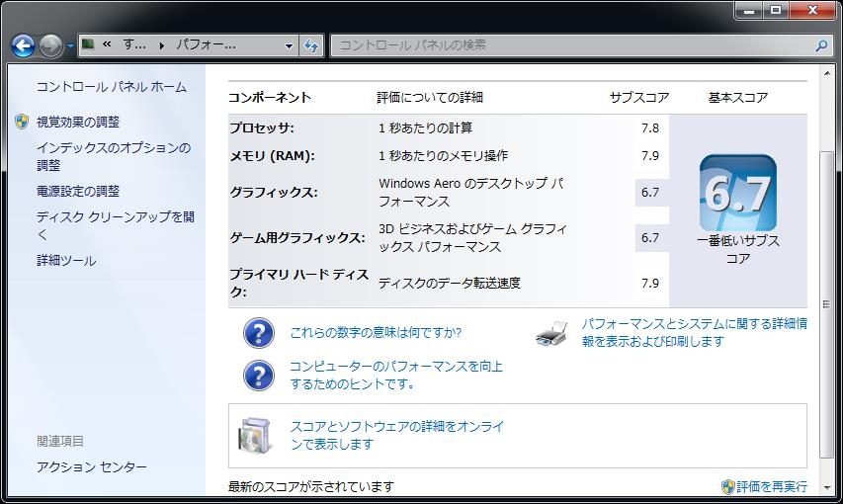Screen dimensions: 843x504
Task: Click the プライマリ ハード ディスク: row label
Action: coord(298,283)
